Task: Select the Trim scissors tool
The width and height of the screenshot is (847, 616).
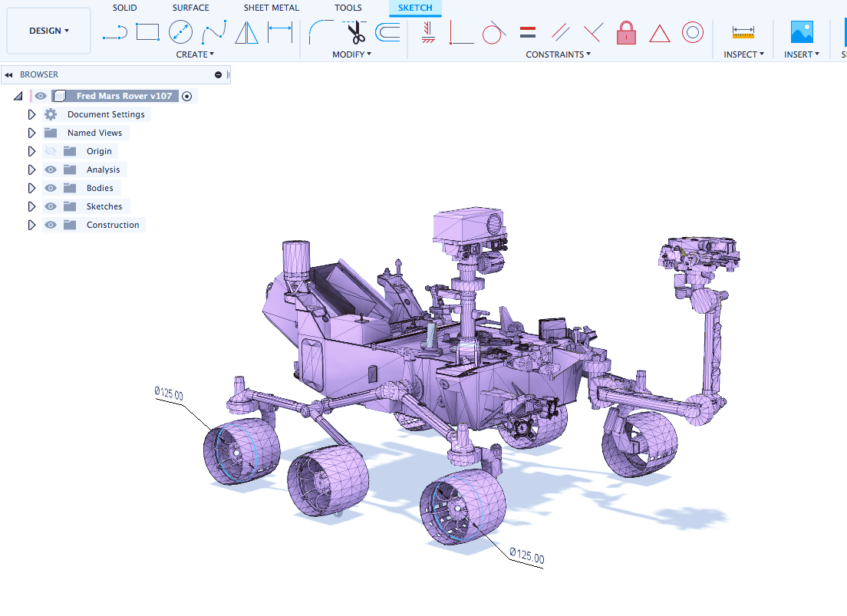Action: tap(355, 32)
